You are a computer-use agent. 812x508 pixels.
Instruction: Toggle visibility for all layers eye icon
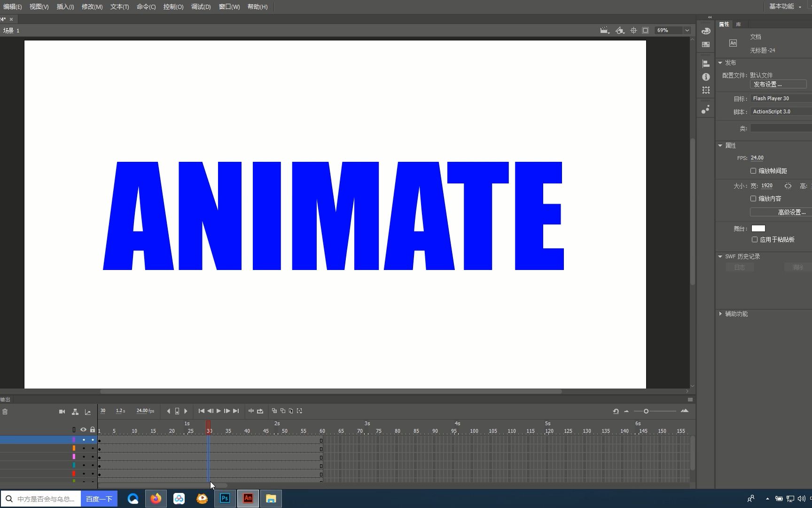coord(83,429)
